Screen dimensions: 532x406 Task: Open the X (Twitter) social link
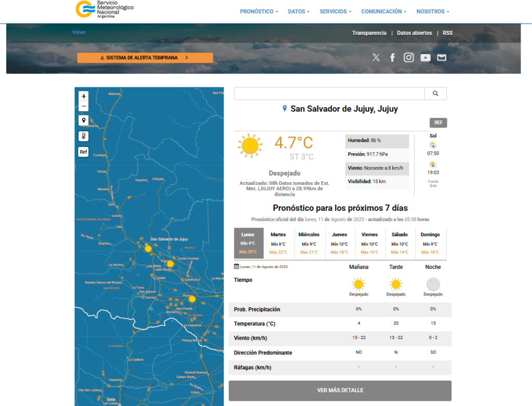pos(376,58)
